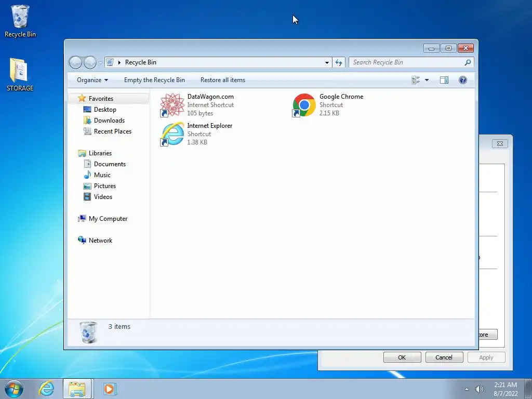Click the volume speaker tray icon
Image resolution: width=532 pixels, height=399 pixels.
[x=479, y=389]
